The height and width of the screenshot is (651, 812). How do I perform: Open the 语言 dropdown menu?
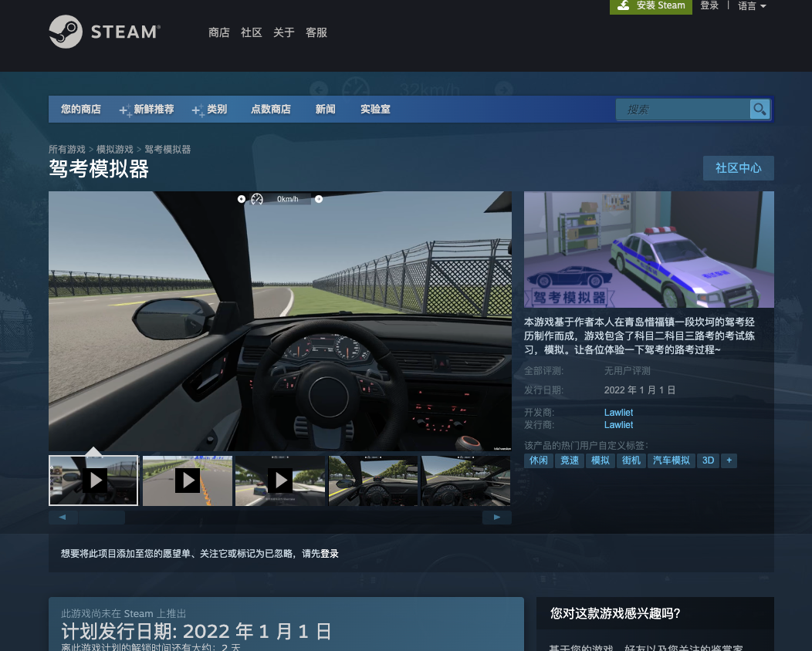tap(751, 6)
